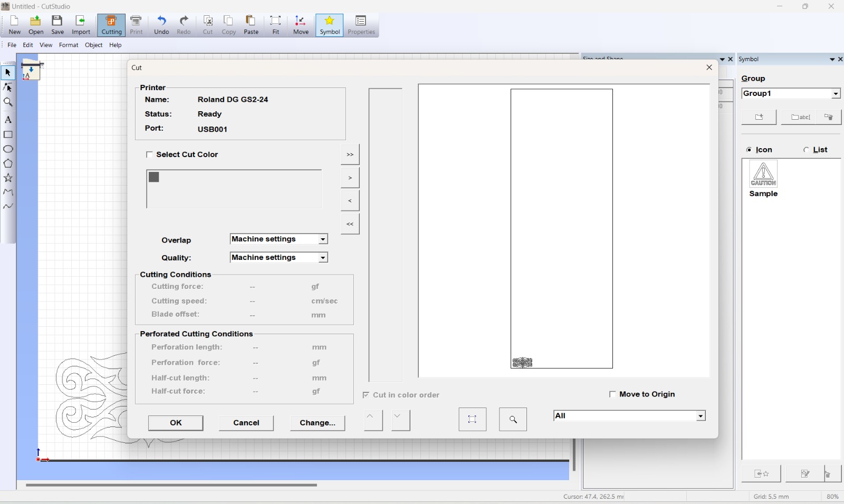Select the polygon drawing tool
Viewport: 844px width, 504px height.
8,163
